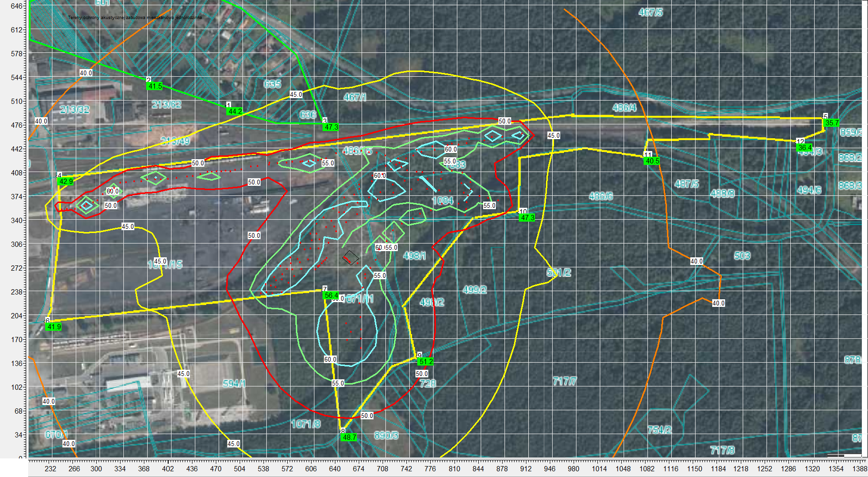
Task: Select the 35.7 receptor marker
Action: (x=831, y=123)
